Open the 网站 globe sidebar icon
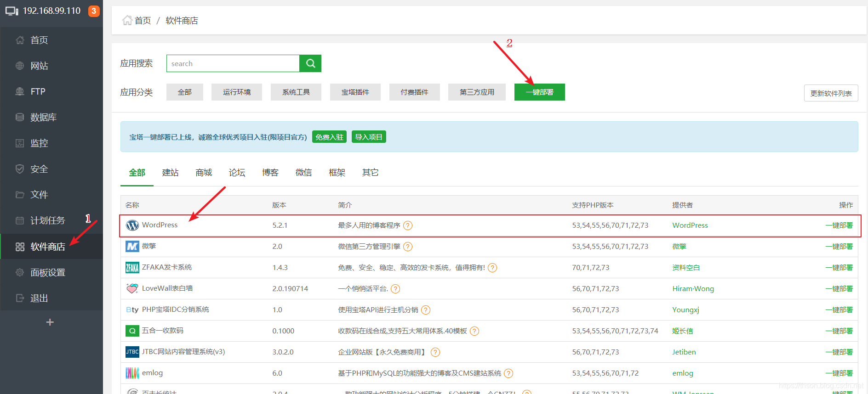The height and width of the screenshot is (394, 868). click(x=20, y=66)
